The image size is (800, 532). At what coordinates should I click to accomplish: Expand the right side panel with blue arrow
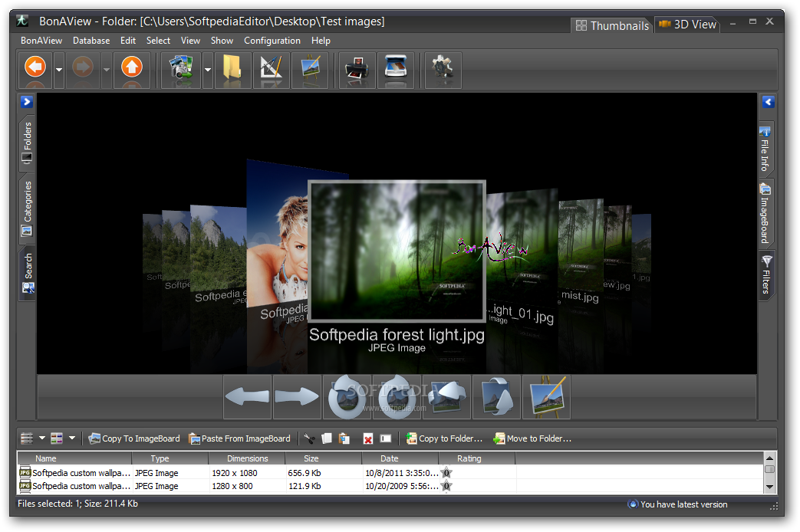coord(769,102)
